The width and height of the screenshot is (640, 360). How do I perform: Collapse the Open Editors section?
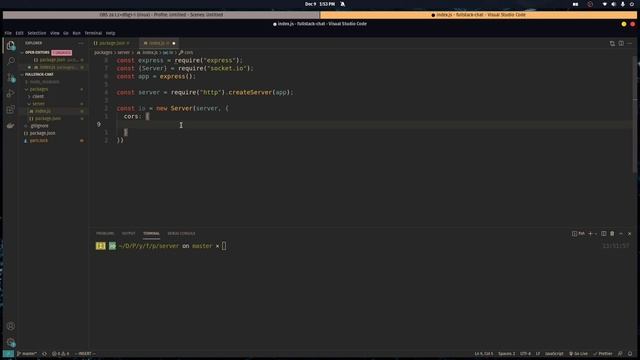(x=37, y=52)
